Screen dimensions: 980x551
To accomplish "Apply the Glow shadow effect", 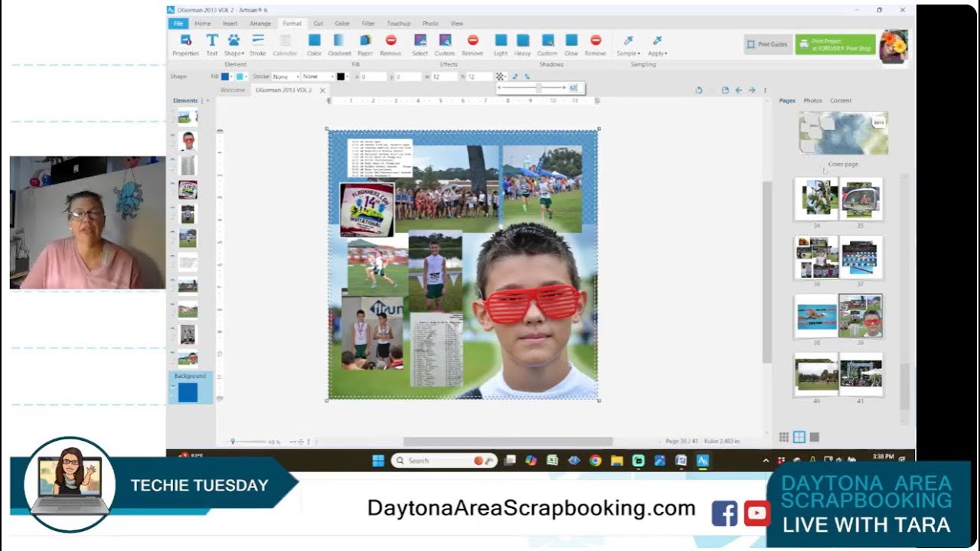I will [x=571, y=44].
